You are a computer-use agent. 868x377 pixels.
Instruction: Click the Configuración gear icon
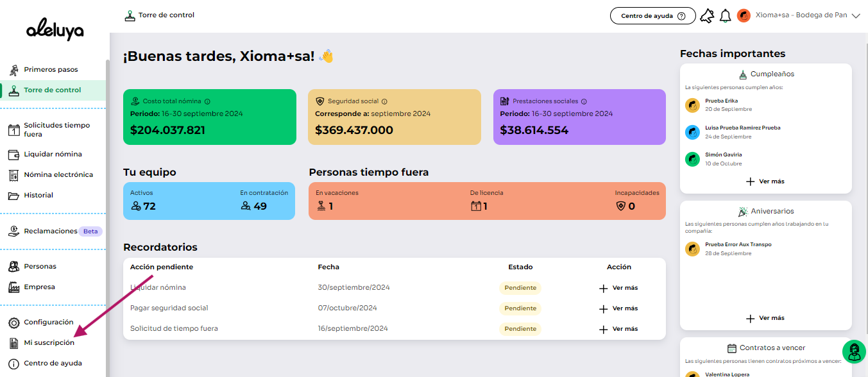(x=13, y=323)
